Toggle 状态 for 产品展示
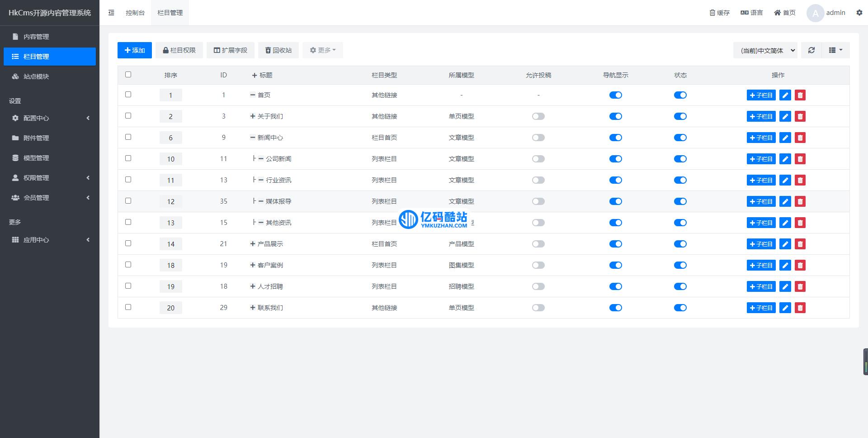 tap(680, 244)
